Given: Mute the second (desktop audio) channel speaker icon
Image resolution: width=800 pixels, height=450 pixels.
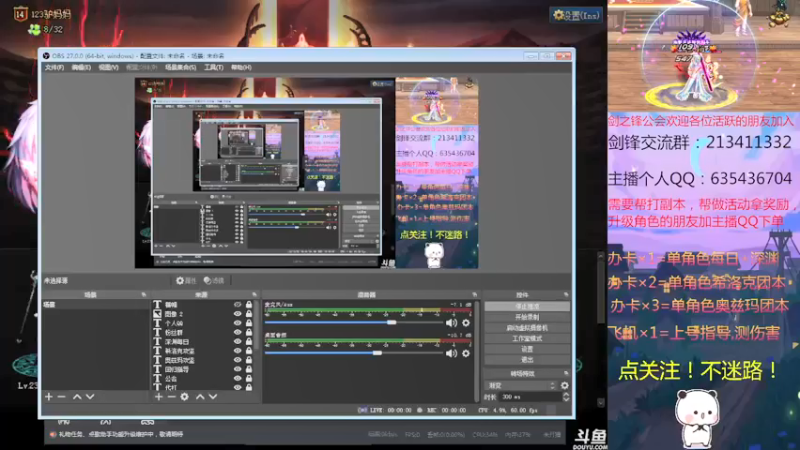Looking at the screenshot, I should pyautogui.click(x=452, y=353).
